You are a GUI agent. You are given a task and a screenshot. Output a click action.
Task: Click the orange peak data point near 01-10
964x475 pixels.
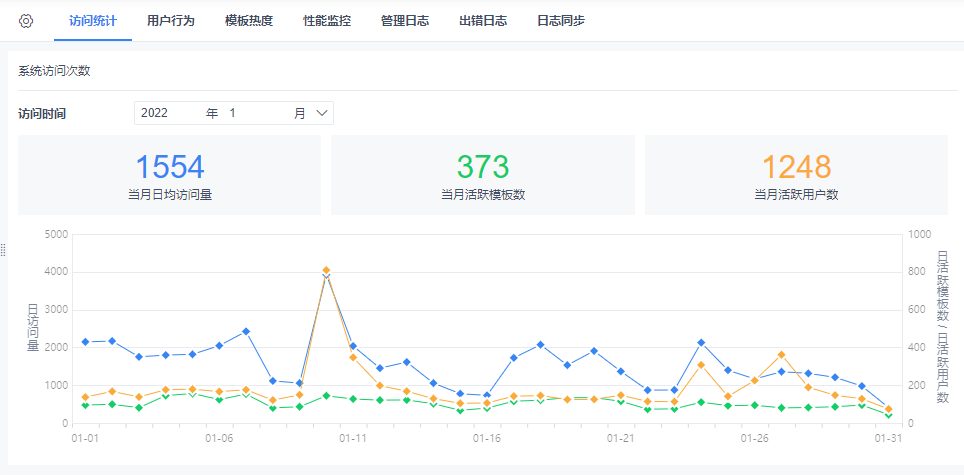[326, 270]
